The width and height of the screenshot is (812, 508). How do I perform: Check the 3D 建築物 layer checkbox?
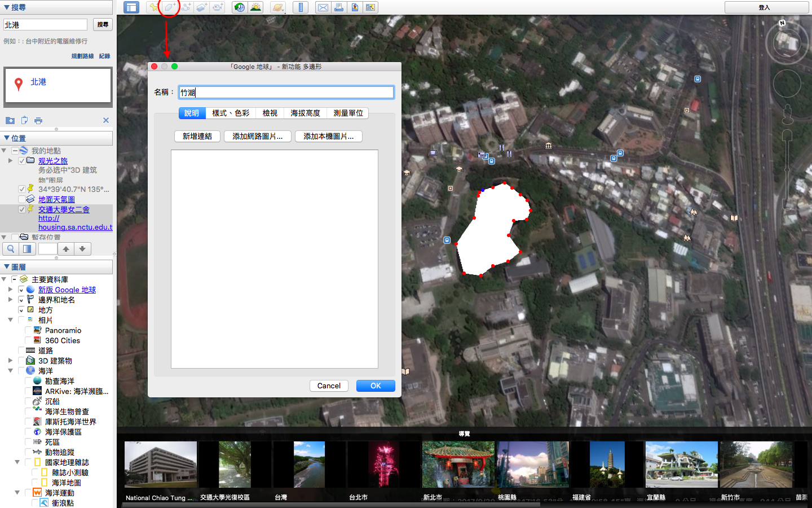coord(21,361)
